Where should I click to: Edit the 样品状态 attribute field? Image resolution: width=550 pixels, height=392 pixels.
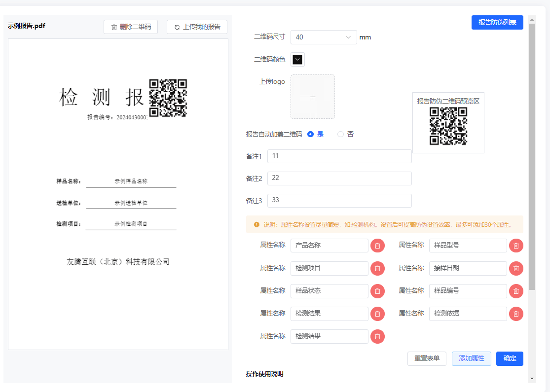pos(330,291)
